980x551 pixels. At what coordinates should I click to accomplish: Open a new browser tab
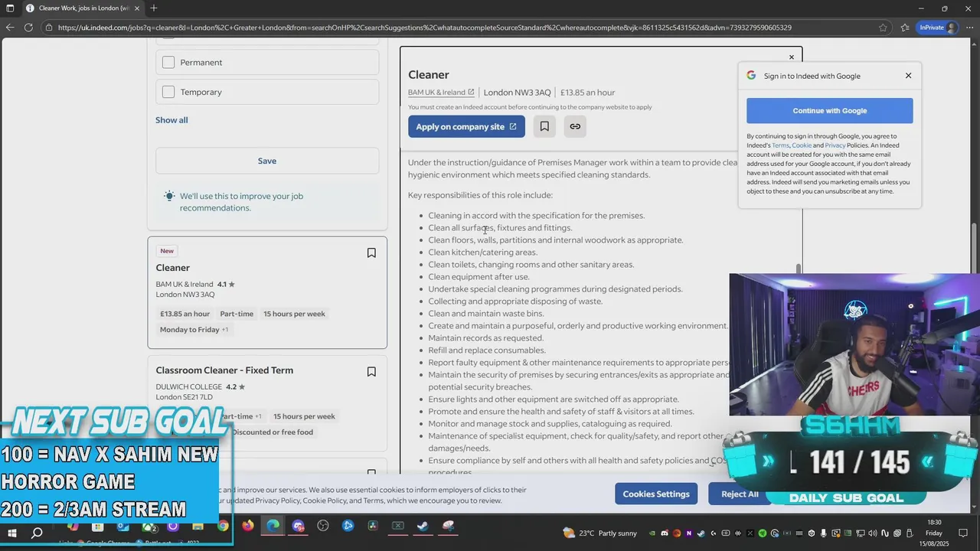click(154, 8)
